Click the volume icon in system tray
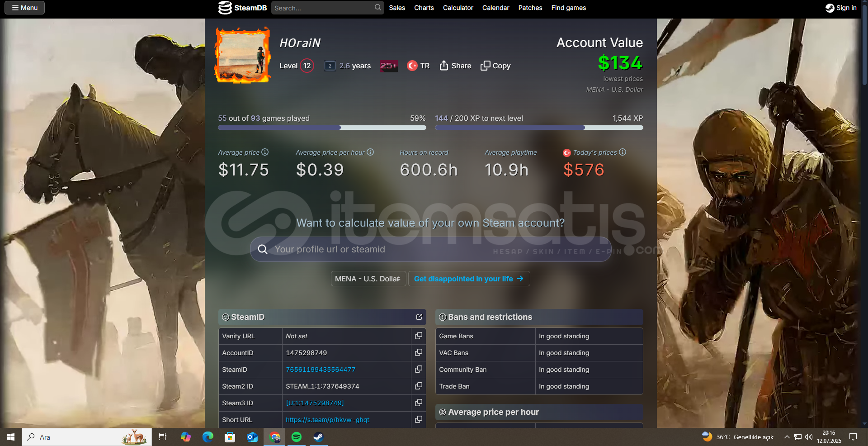This screenshot has width=868, height=446. point(809,437)
